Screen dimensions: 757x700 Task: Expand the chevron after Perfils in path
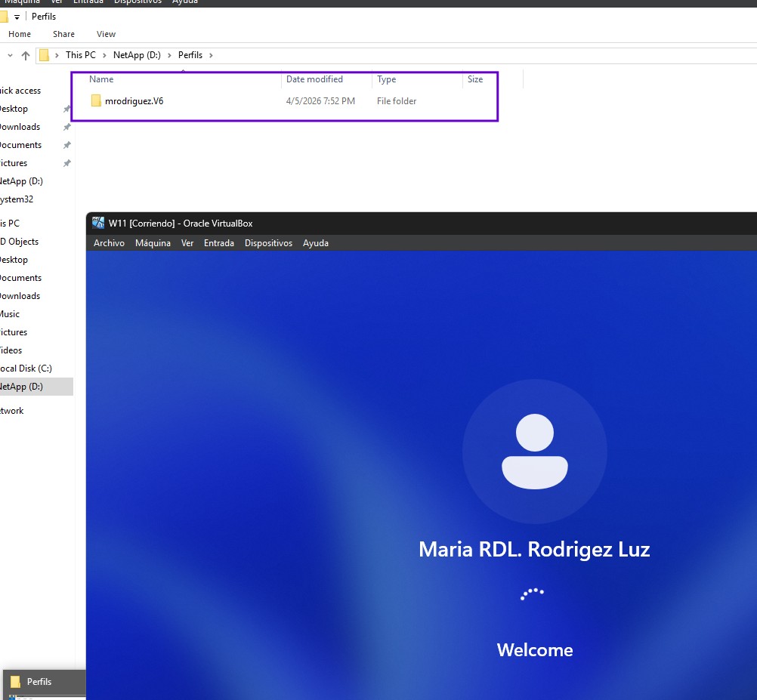pos(211,55)
